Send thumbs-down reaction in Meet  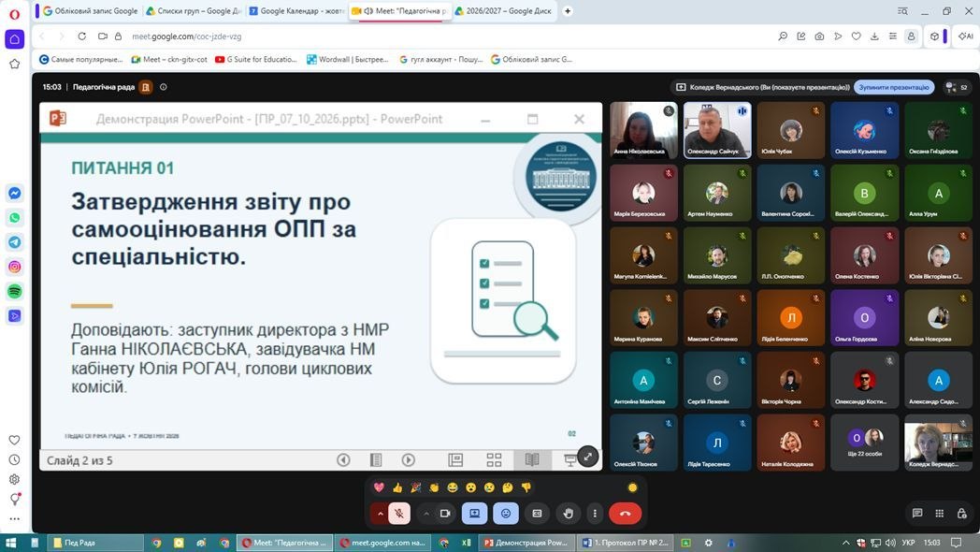coord(526,487)
